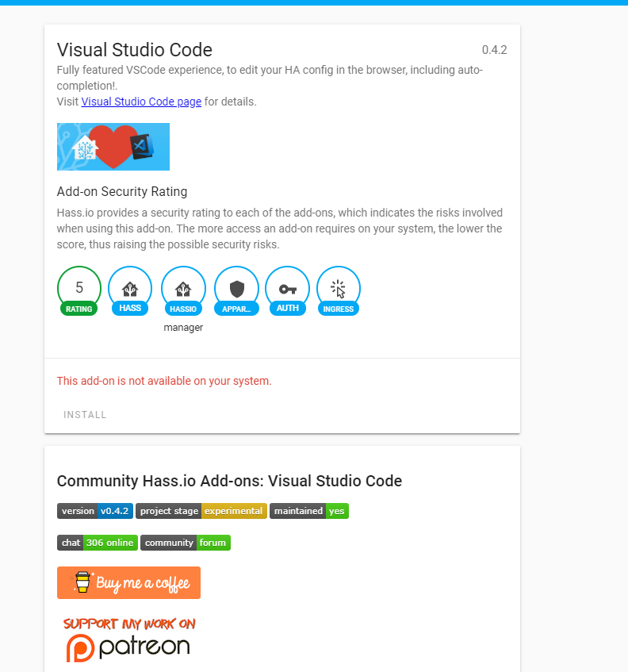
Task: Click the INGRESS icon
Action: (x=338, y=288)
